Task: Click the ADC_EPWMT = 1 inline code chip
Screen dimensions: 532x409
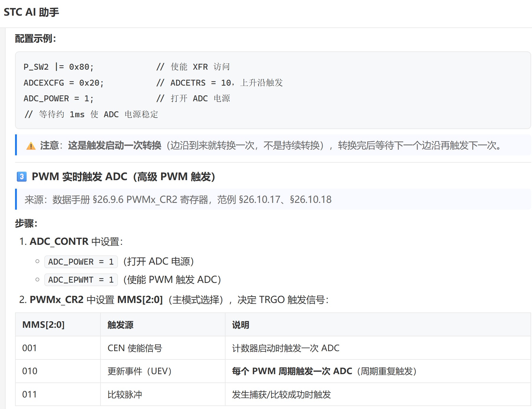Action: coord(81,280)
